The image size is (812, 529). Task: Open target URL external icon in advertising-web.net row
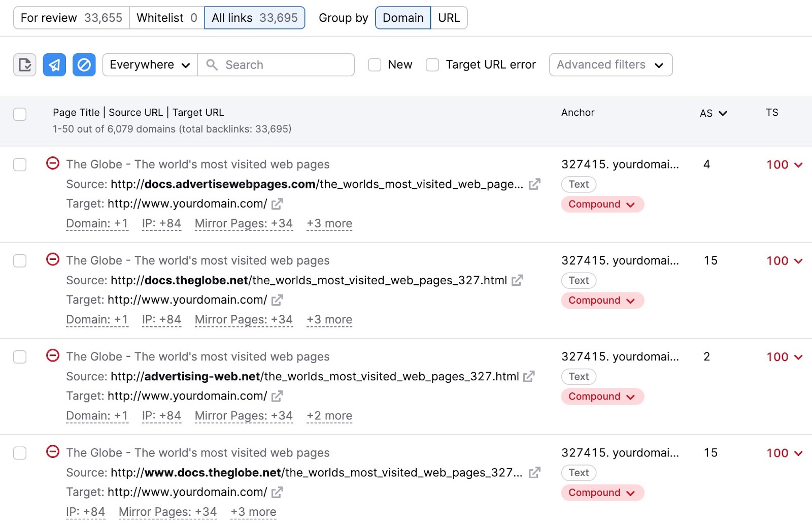pyautogui.click(x=277, y=396)
